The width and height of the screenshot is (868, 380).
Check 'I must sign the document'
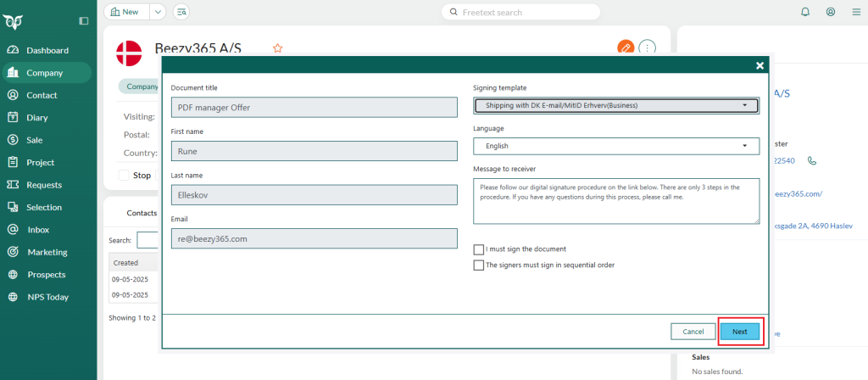pyautogui.click(x=479, y=250)
